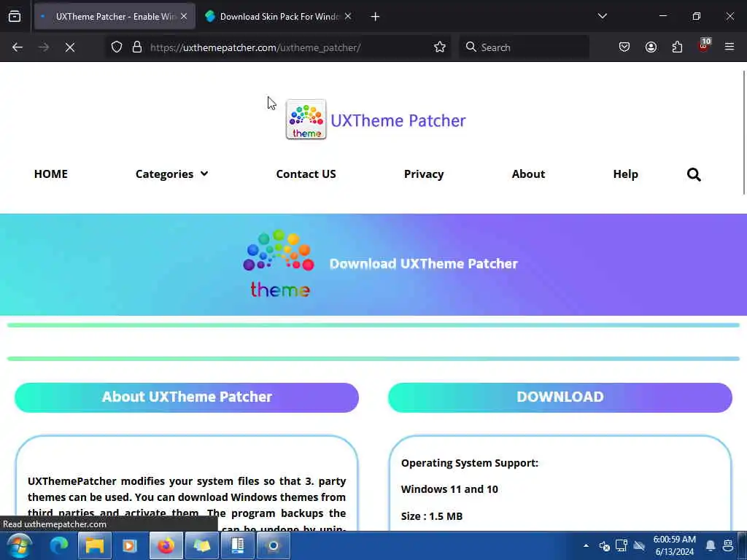Open the network tray icon
This screenshot has width=747, height=560.
(x=622, y=545)
